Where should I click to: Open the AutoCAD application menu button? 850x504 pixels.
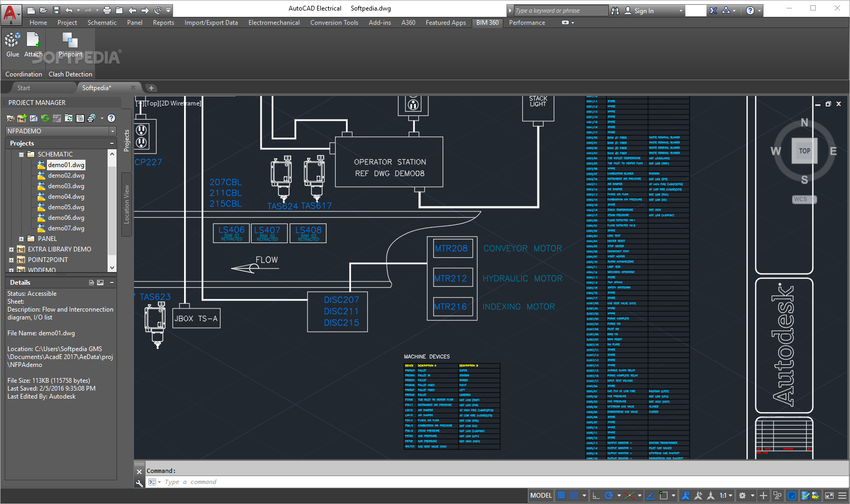pos(12,15)
